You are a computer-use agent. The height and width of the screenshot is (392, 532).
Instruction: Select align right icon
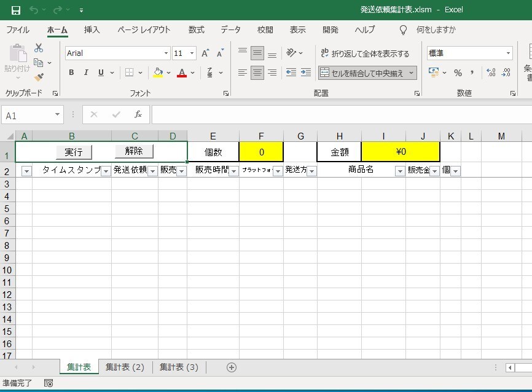[x=272, y=73]
